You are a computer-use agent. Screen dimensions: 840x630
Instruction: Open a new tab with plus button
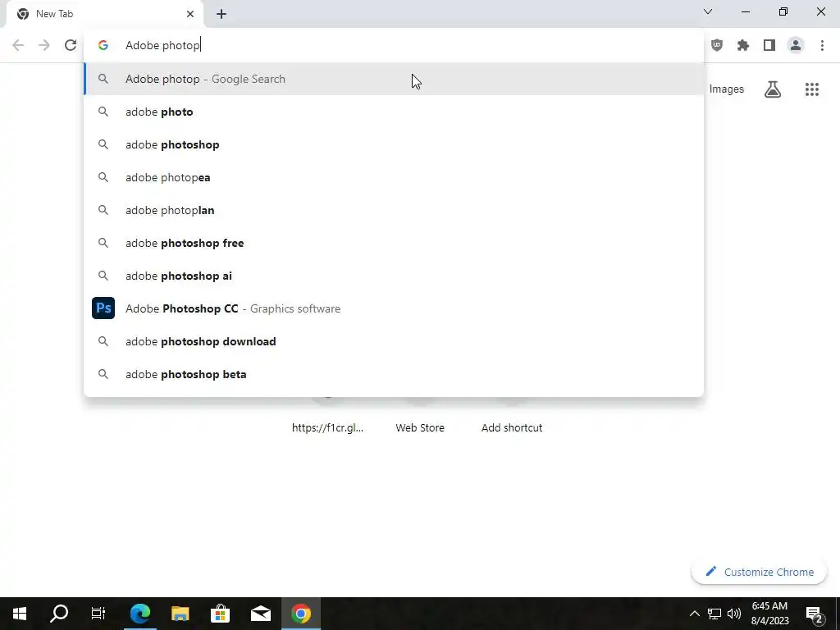tap(221, 14)
